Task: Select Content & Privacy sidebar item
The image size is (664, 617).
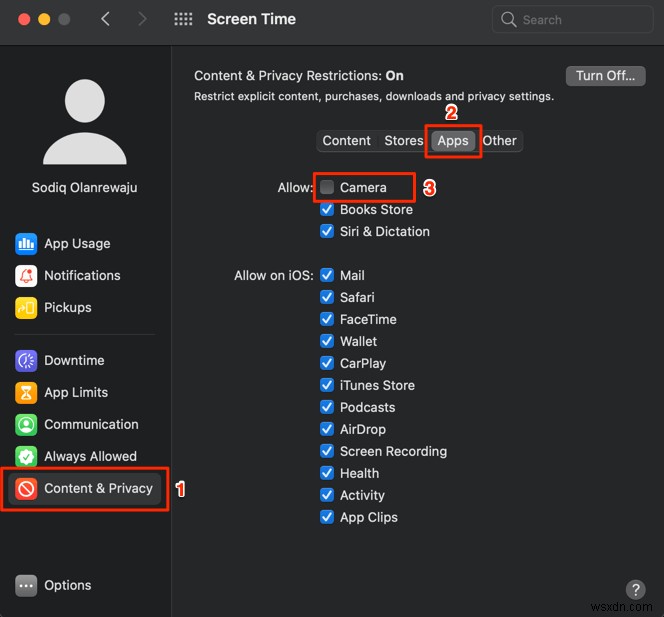Action: 85,489
